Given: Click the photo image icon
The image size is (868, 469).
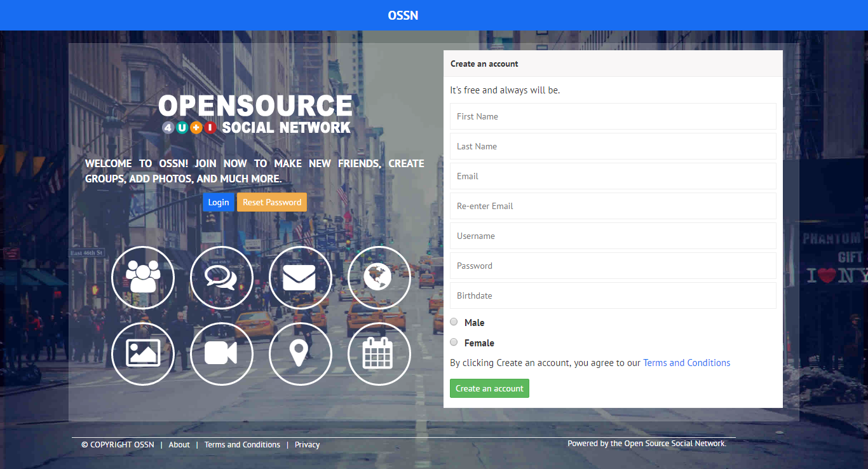Looking at the screenshot, I should [x=143, y=354].
